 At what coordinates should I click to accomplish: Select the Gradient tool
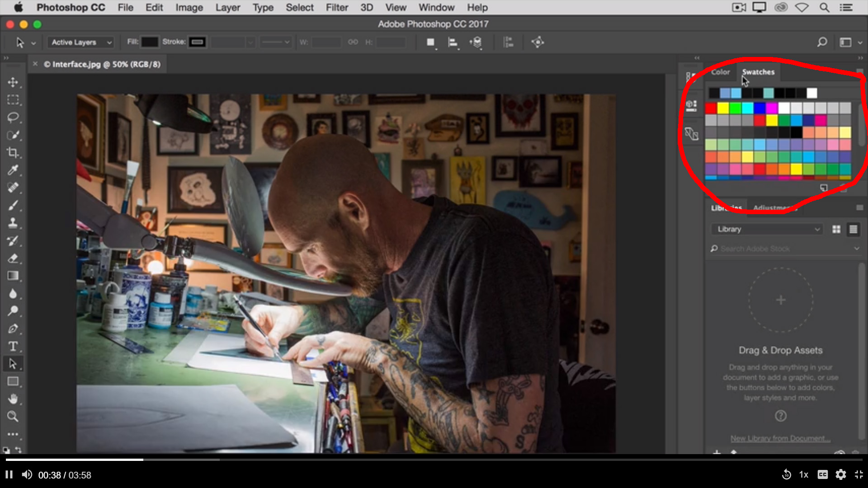click(x=14, y=276)
